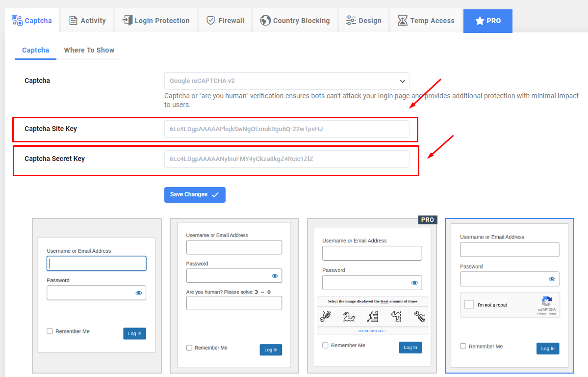Screen dimensions: 588x377
Task: Select the Captcha sub-tab
Action: tap(36, 51)
